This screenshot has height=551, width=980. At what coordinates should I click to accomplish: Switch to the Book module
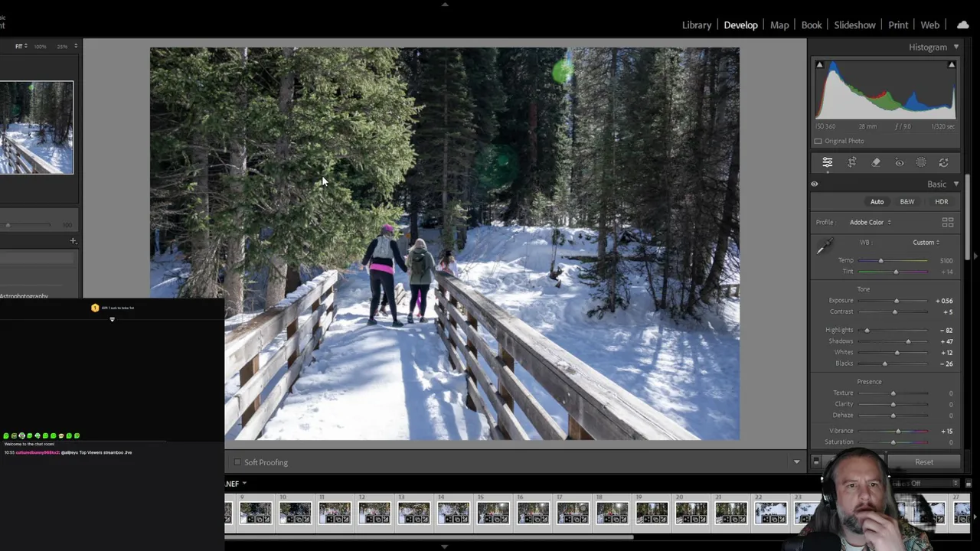812,25
